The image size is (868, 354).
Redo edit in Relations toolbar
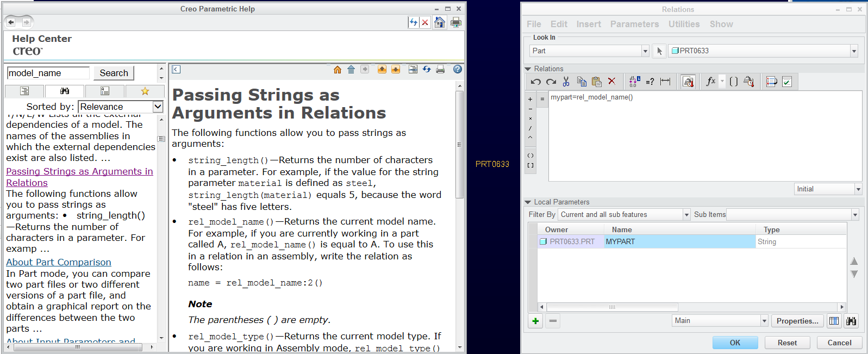point(551,82)
